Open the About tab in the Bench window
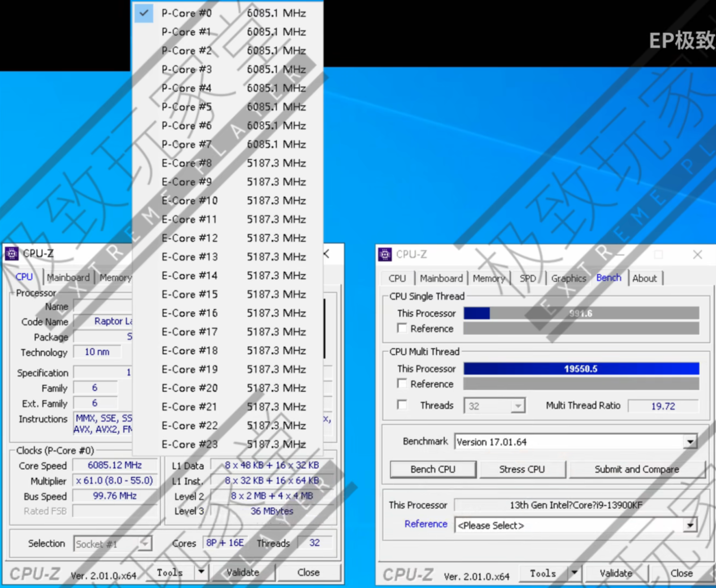This screenshot has width=716, height=588. pyautogui.click(x=645, y=278)
